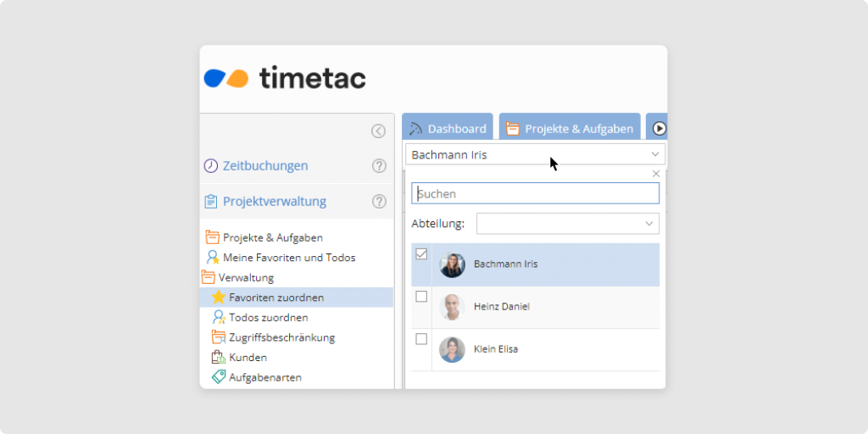Open help for Projektverwaltung
The width and height of the screenshot is (868, 434).
point(379,202)
